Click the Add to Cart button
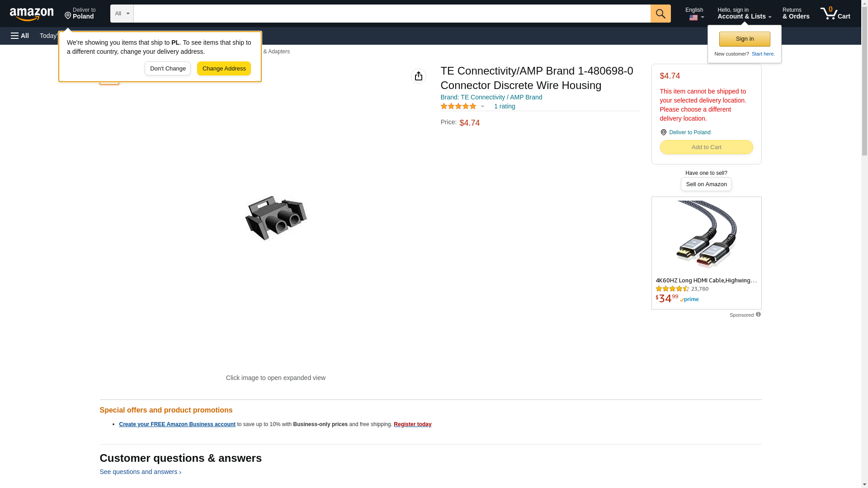868x488 pixels. (x=706, y=147)
